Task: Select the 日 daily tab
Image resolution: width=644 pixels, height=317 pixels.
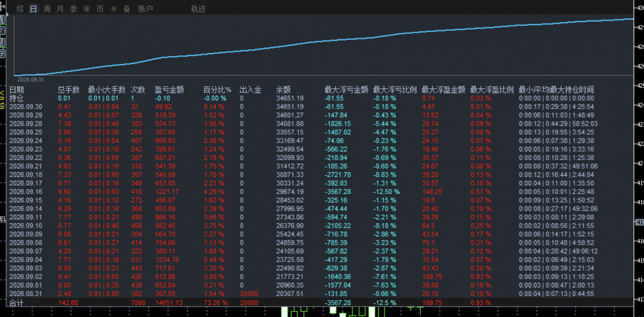Action: pos(34,9)
